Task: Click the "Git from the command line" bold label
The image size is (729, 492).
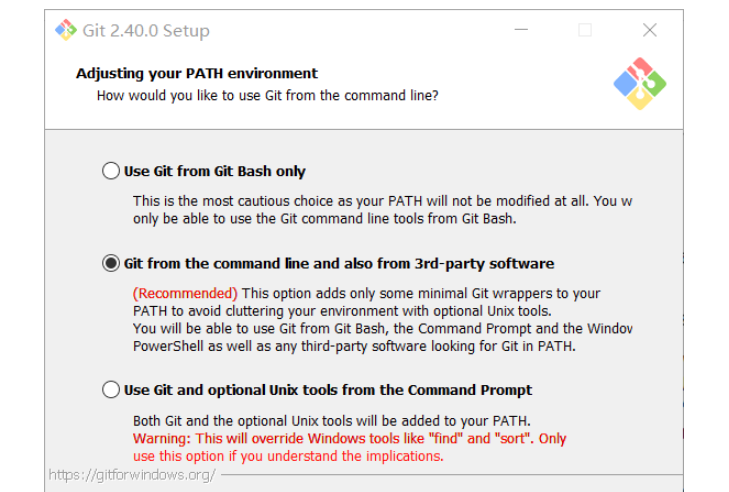Action: (x=339, y=263)
